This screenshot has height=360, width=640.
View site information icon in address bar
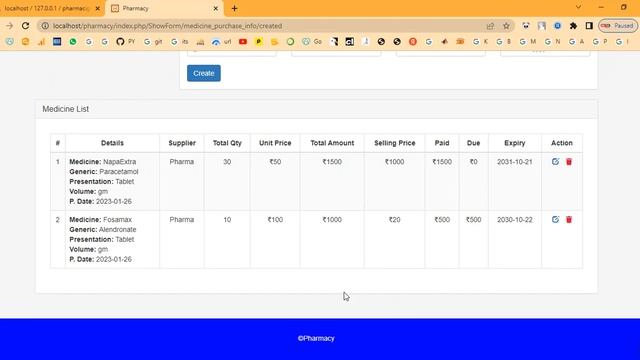click(x=45, y=26)
